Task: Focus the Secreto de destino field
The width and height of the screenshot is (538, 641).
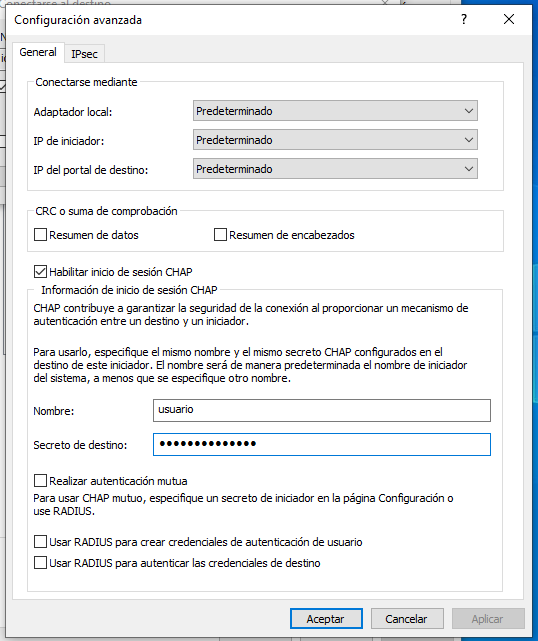Action: (x=322, y=444)
